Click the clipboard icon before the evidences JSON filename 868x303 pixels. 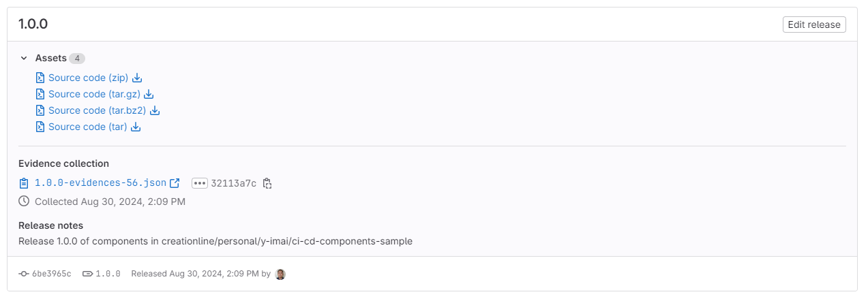(x=24, y=182)
